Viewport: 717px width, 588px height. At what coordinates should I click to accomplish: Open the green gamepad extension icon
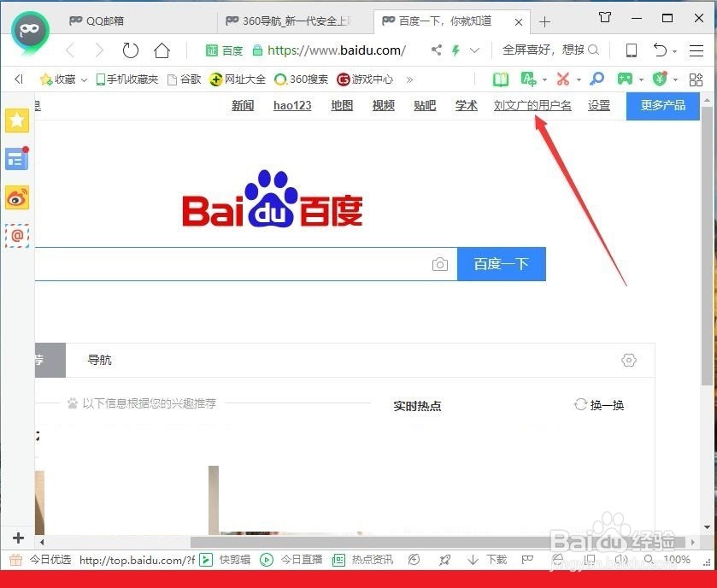[625, 79]
